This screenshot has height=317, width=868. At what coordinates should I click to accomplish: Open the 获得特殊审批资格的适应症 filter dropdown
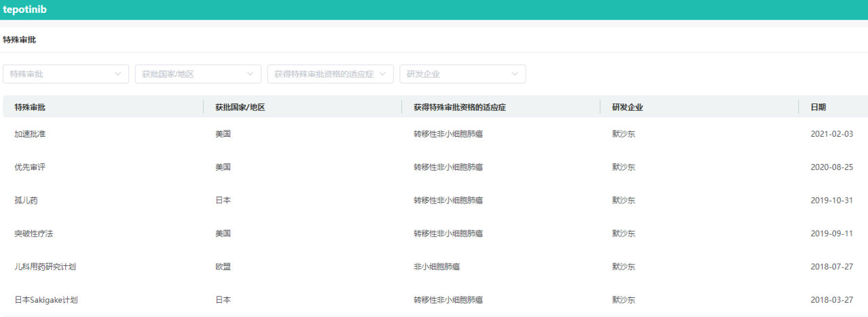[330, 73]
